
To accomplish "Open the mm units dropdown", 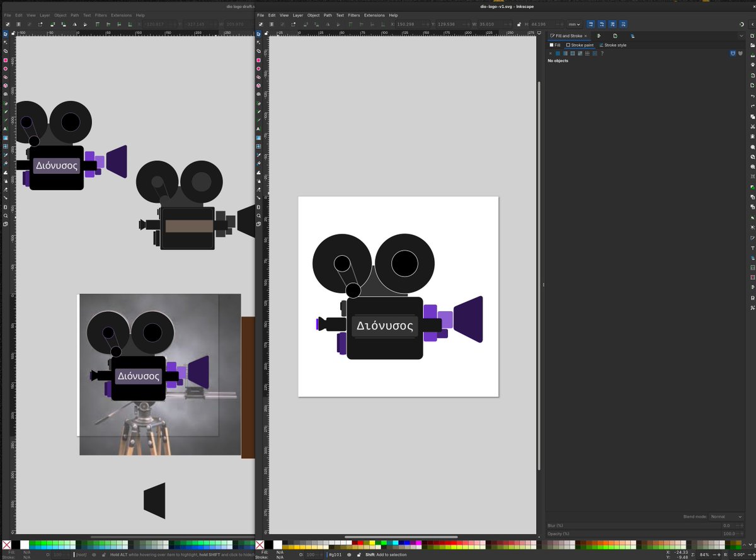I will [573, 24].
